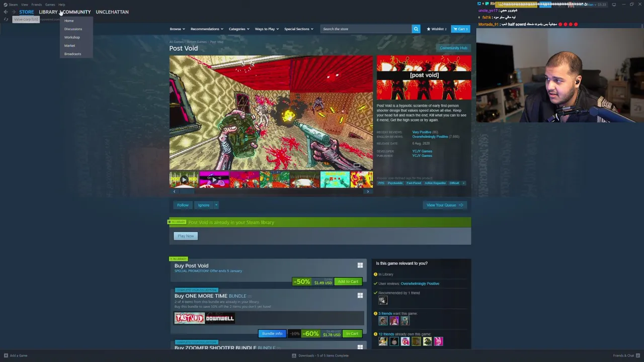Open the Games menu in the title bar
644x362 pixels.
[50, 5]
